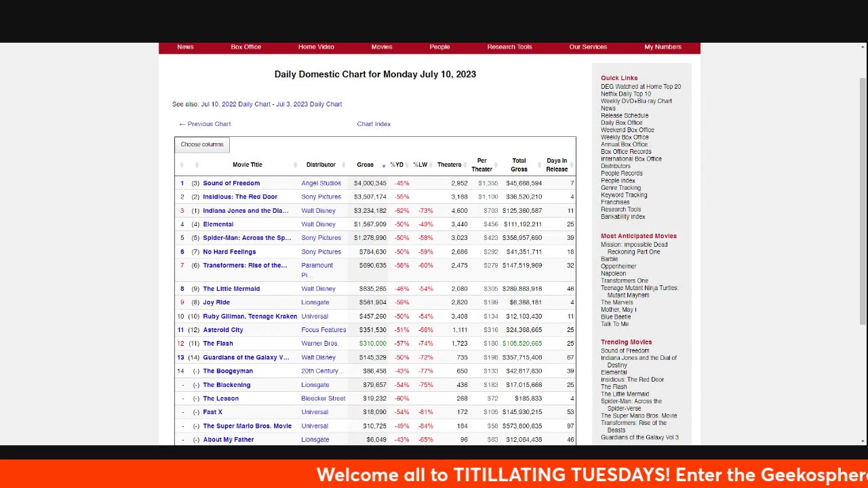Open The Little Mermaid in the chart table
868x488 pixels.
(x=231, y=289)
